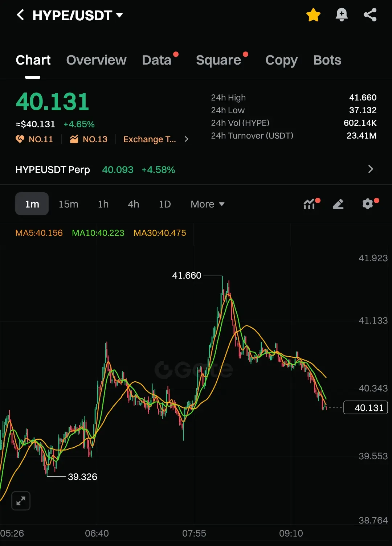The width and height of the screenshot is (392, 546).
Task: Tap chevron on the HYPEUSDT Perp row
Action: click(370, 169)
